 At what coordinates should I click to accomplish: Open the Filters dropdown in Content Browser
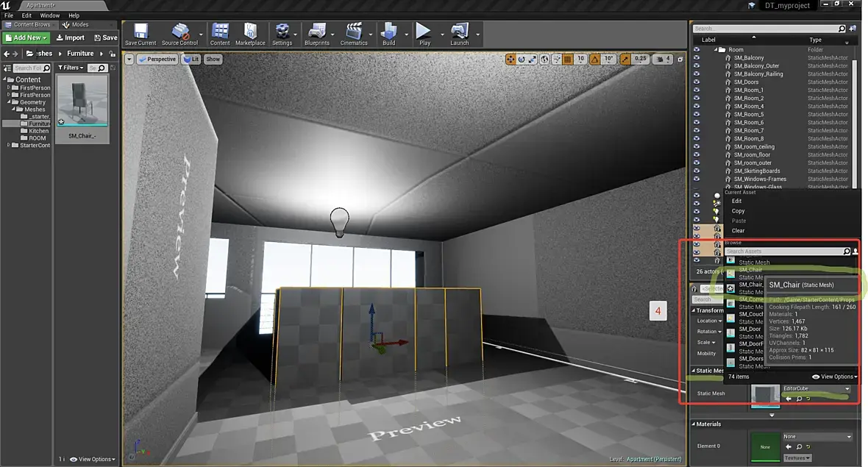click(x=71, y=68)
